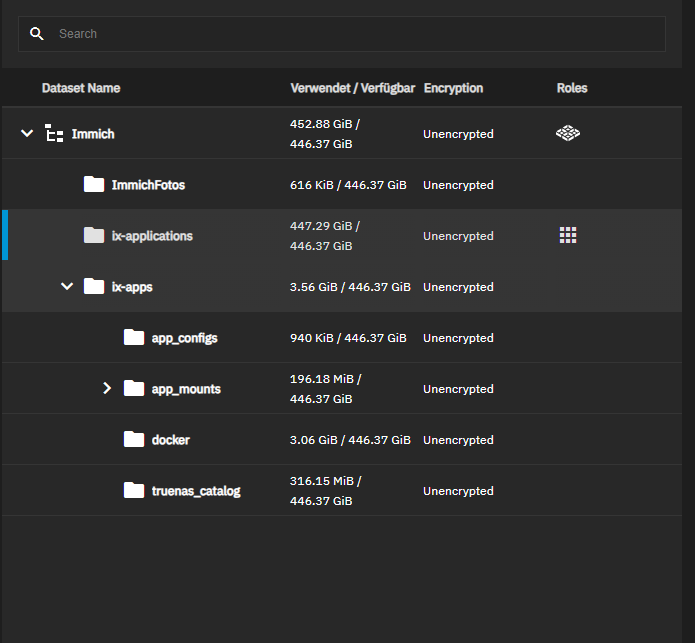Click the app_configs folder icon
Image resolution: width=695 pixels, height=643 pixels.
(134, 338)
